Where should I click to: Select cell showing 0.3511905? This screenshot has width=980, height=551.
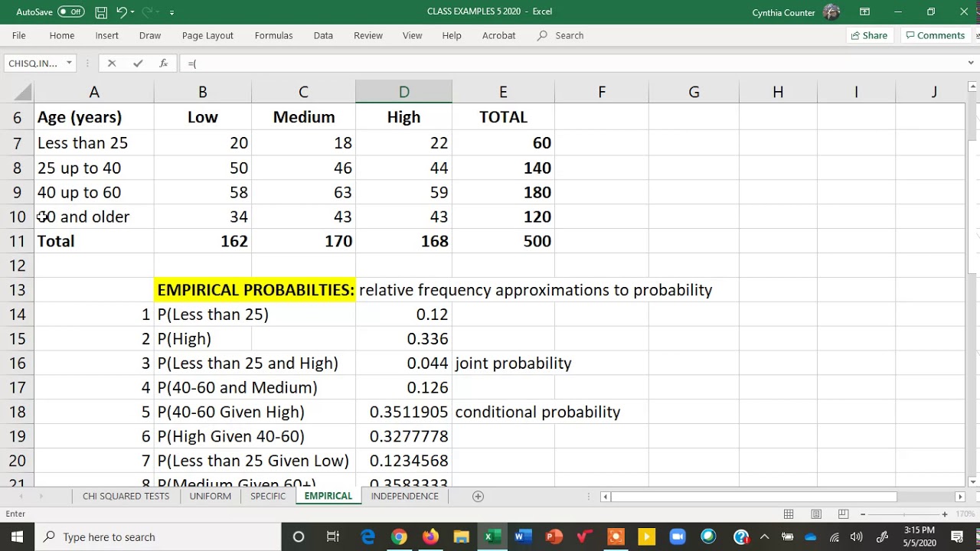(403, 412)
